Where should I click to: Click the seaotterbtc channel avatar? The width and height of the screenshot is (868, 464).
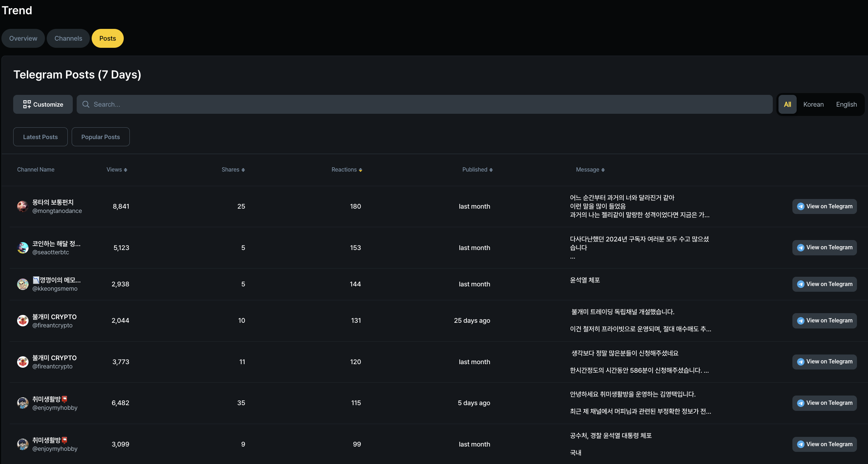point(22,248)
